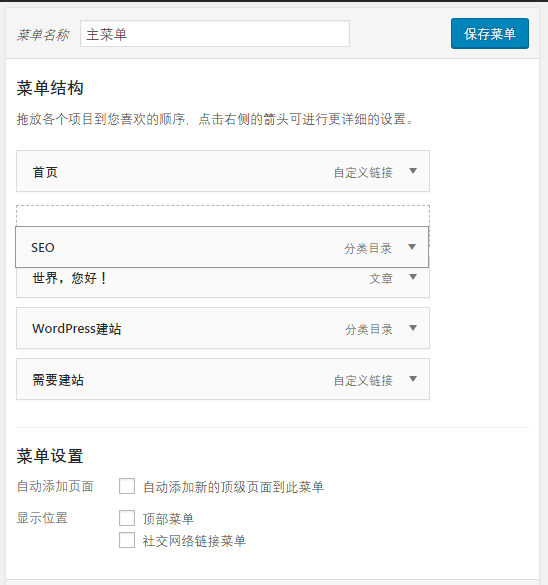Screen dimensions: 548x585
Task: Click 自定义链接 label on 需要建站 row
Action: 363,381
